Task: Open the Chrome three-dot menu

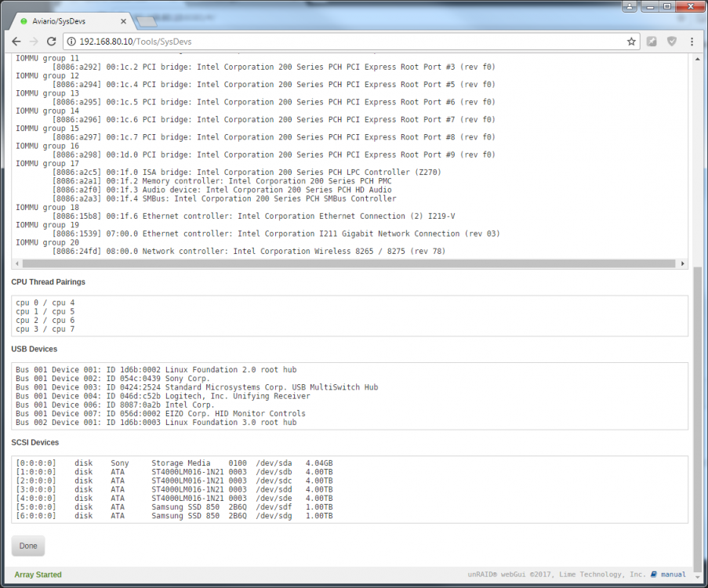Action: 692,42
